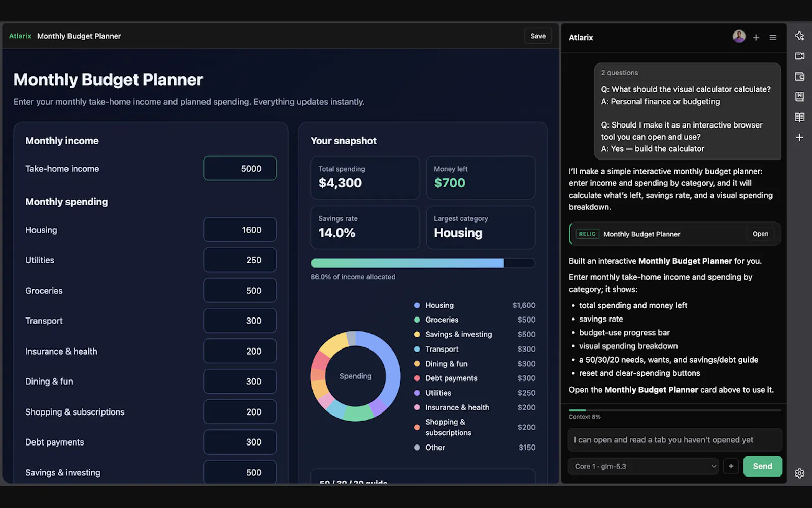Focus the Take-home income field
The height and width of the screenshot is (508, 812).
click(240, 168)
